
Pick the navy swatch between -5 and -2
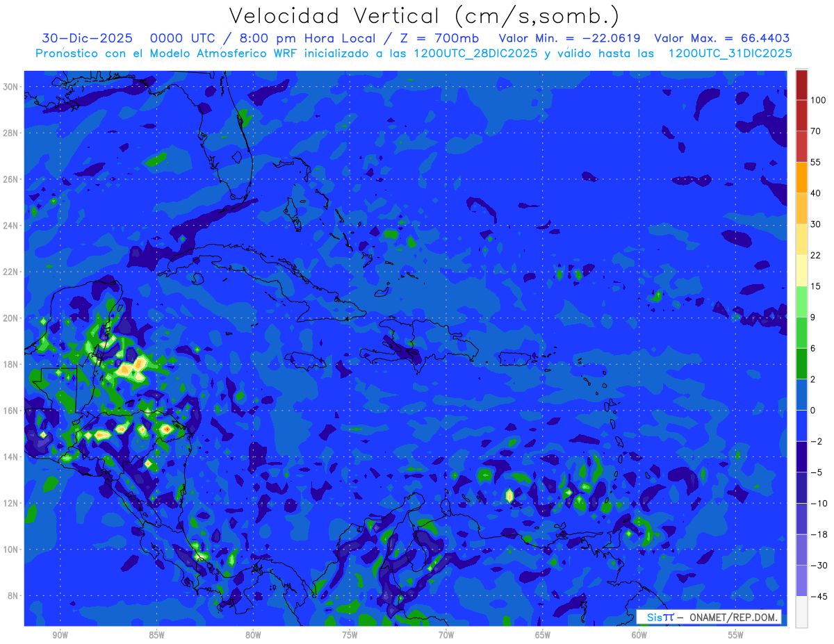pyautogui.click(x=801, y=455)
